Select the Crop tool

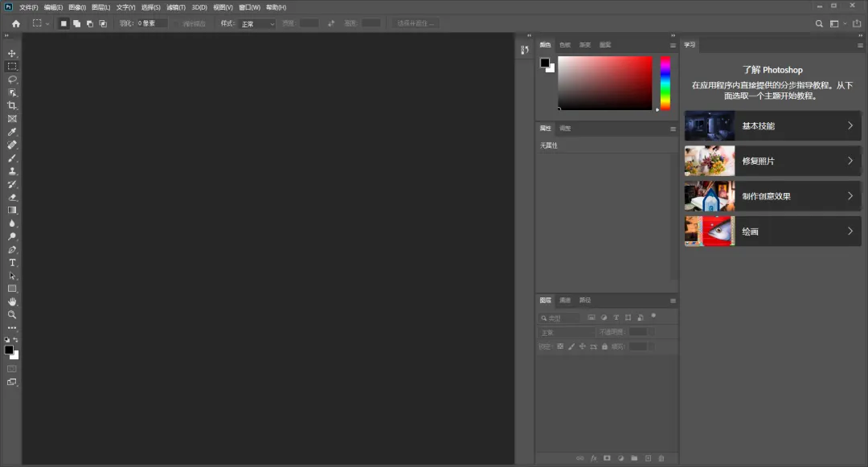coord(11,105)
